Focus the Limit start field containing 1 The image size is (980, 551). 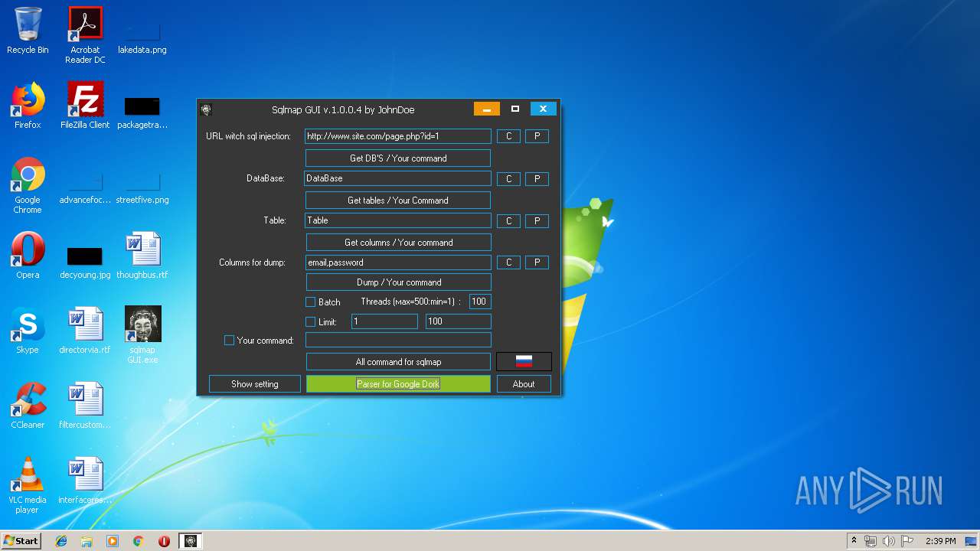coord(384,321)
